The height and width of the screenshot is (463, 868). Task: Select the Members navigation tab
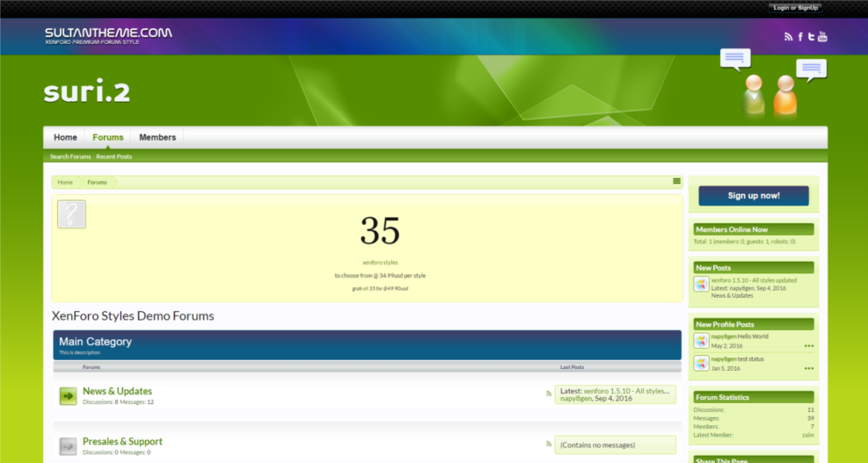[157, 137]
